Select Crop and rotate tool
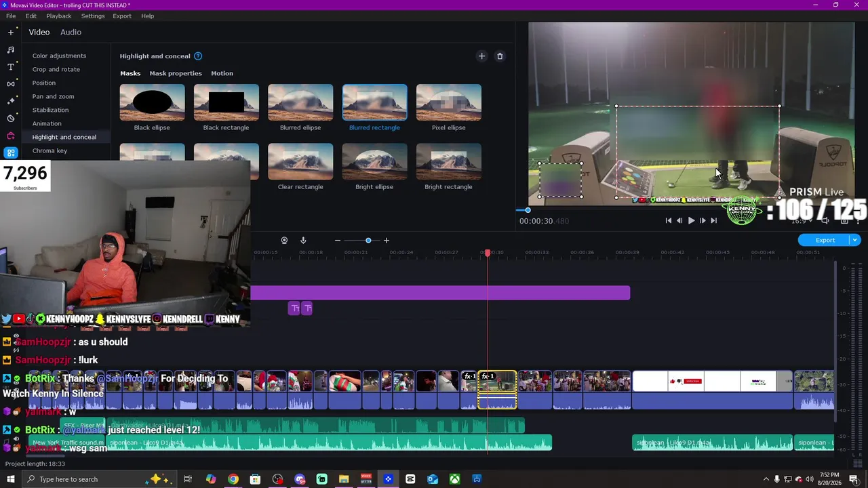 56,69
